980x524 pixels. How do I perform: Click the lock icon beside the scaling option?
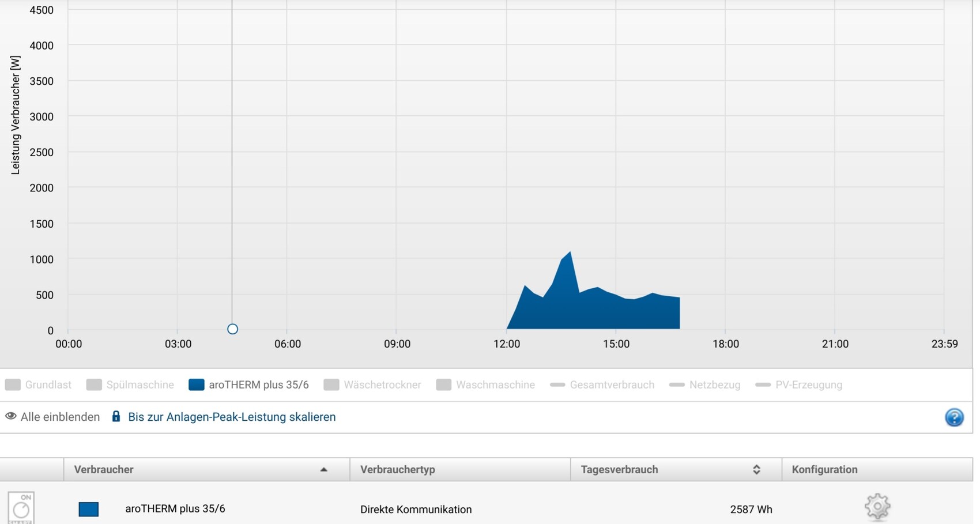pyautogui.click(x=116, y=417)
